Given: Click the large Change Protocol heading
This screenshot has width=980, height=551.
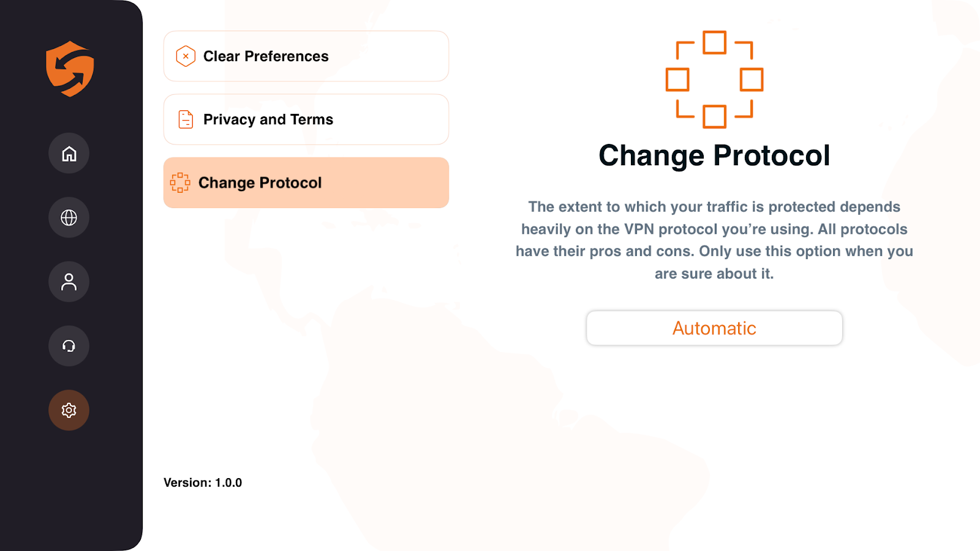Looking at the screenshot, I should click(x=714, y=156).
